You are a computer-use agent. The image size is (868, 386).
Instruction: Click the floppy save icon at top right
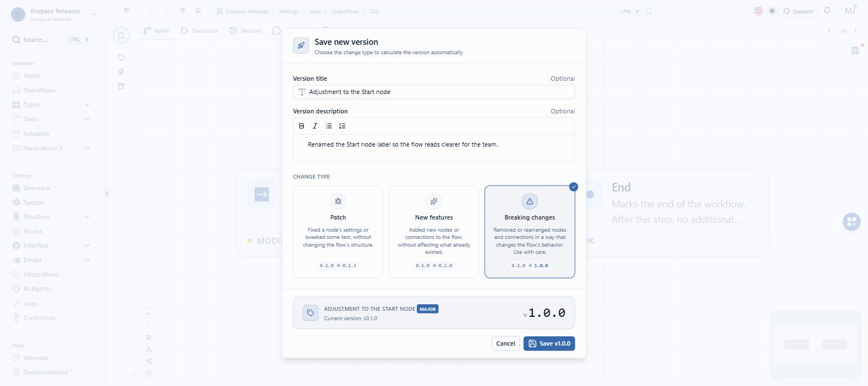pos(855,50)
